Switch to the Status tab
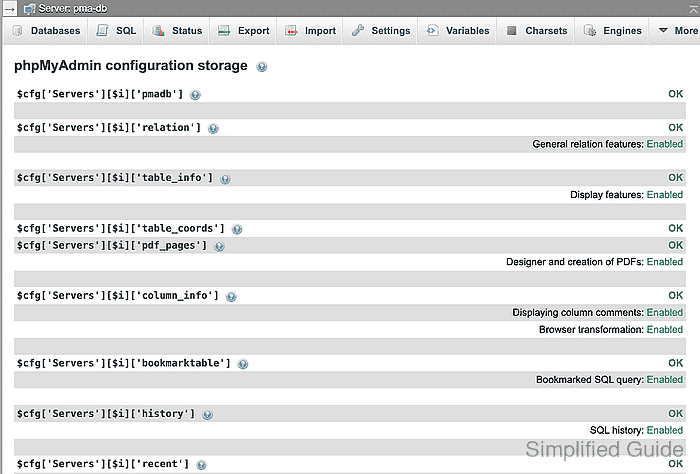Viewport: 700px width, 474px height. tap(177, 31)
